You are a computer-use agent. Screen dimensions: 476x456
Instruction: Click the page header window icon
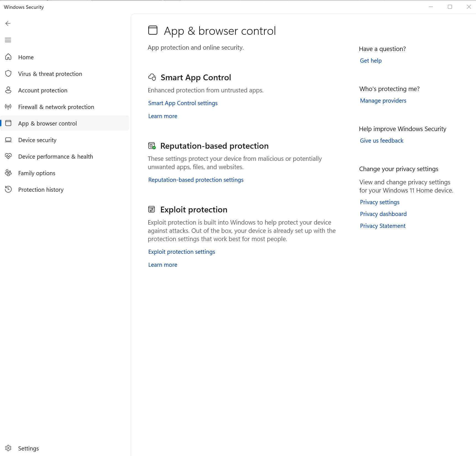click(x=153, y=30)
